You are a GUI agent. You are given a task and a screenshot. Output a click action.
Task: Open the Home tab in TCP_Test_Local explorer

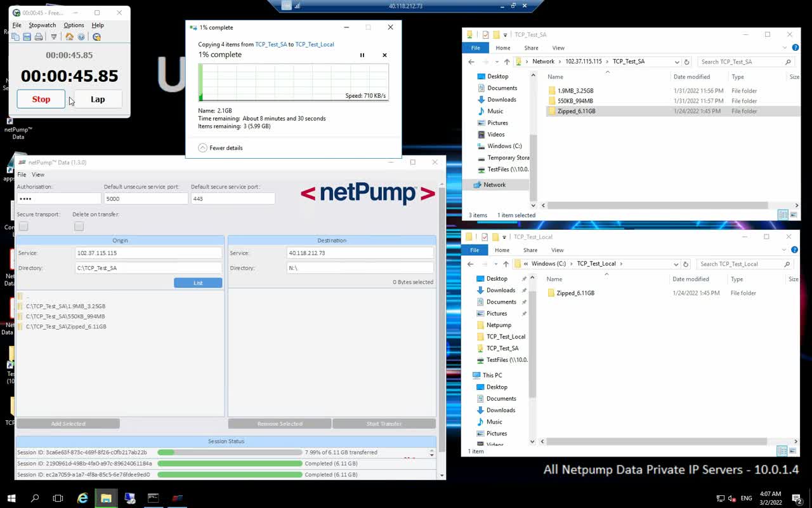(502, 250)
